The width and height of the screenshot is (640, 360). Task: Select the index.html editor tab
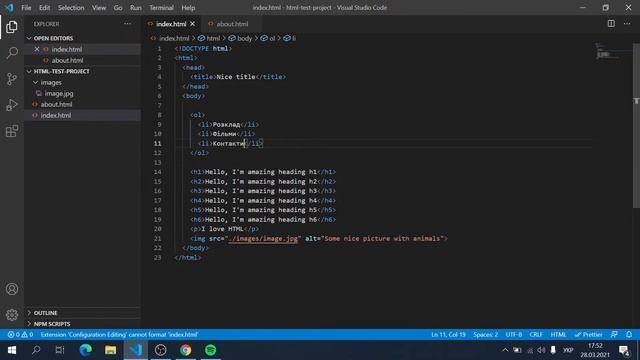pos(171,24)
